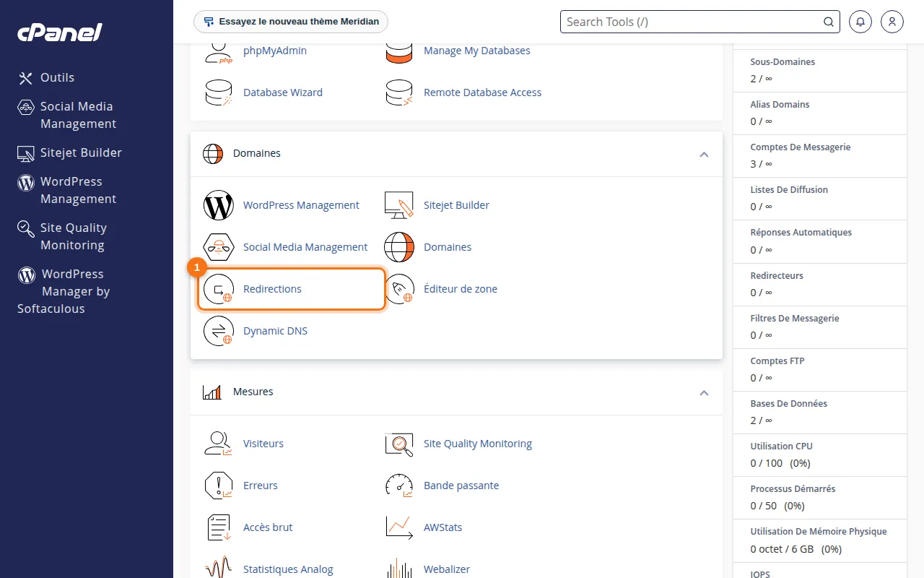Click the Éditeur de zone icon
The image size is (924, 578).
click(398, 289)
